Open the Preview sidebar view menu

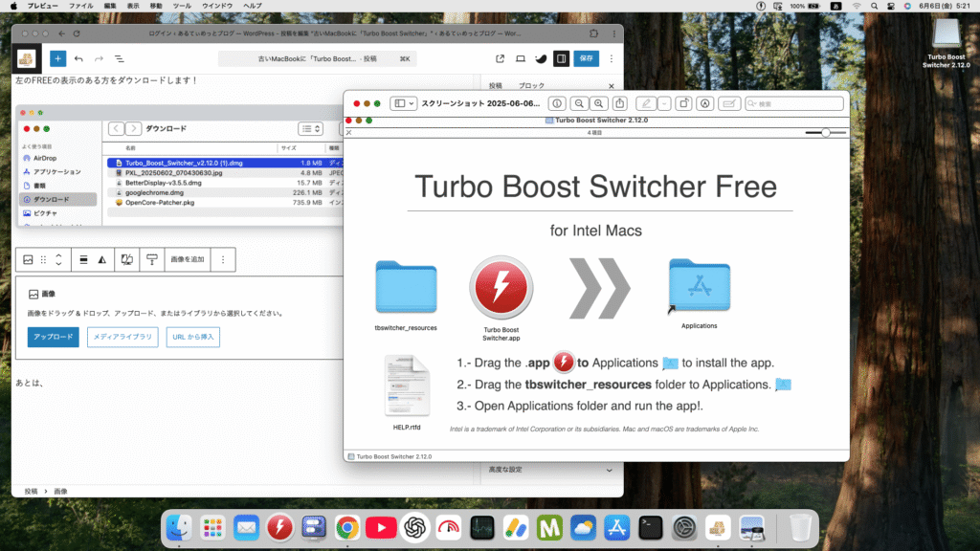(403, 103)
